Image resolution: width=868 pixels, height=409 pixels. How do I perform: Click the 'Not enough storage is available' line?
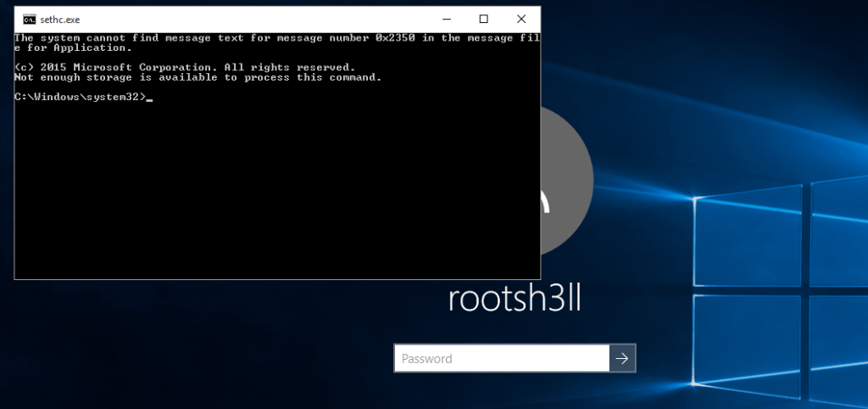(x=198, y=77)
